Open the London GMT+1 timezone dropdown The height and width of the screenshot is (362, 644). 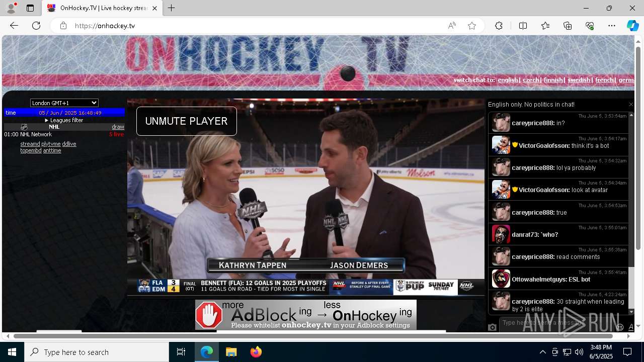(64, 103)
